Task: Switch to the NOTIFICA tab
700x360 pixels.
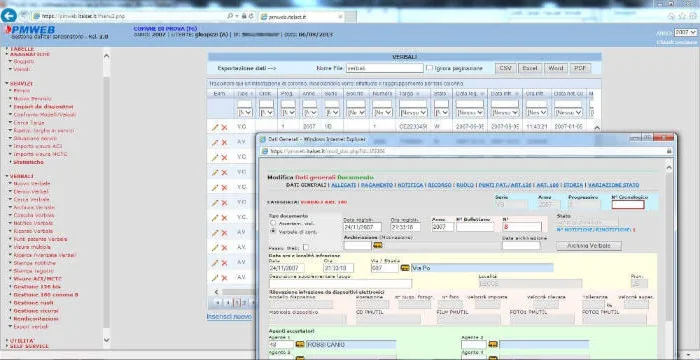Action: pos(410,185)
